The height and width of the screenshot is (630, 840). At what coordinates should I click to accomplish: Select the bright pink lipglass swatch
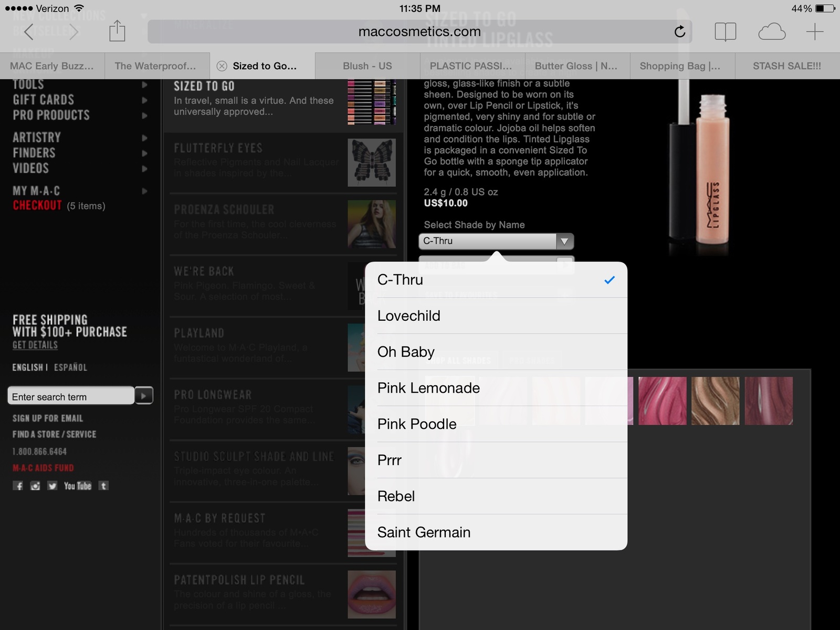pos(663,401)
